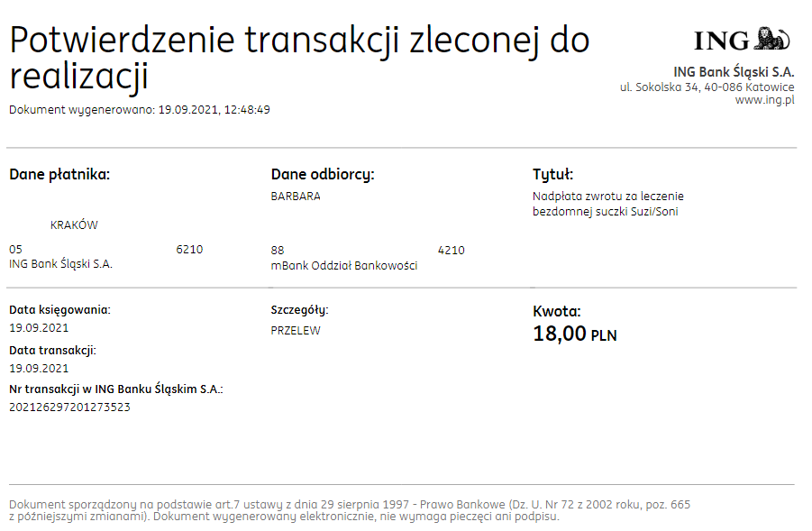Click the "Dane płatnika:" heading
This screenshot has height=531, width=812.
click(59, 174)
